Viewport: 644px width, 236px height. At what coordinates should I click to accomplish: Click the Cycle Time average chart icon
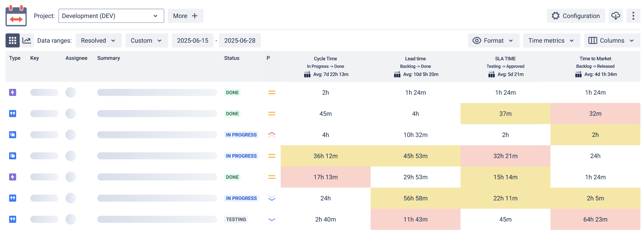(x=307, y=75)
